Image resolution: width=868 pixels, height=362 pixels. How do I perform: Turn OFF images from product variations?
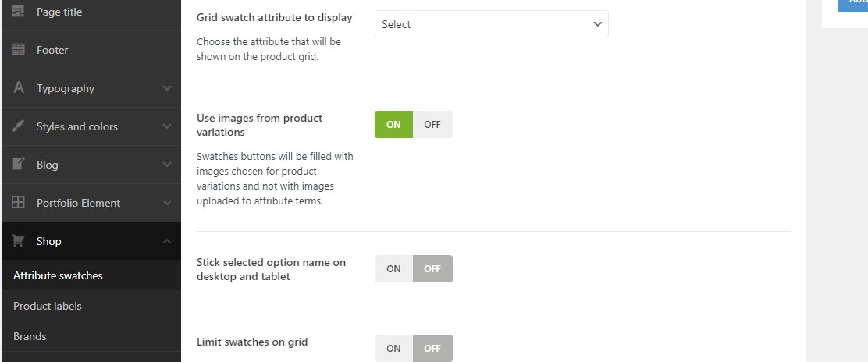pos(432,125)
